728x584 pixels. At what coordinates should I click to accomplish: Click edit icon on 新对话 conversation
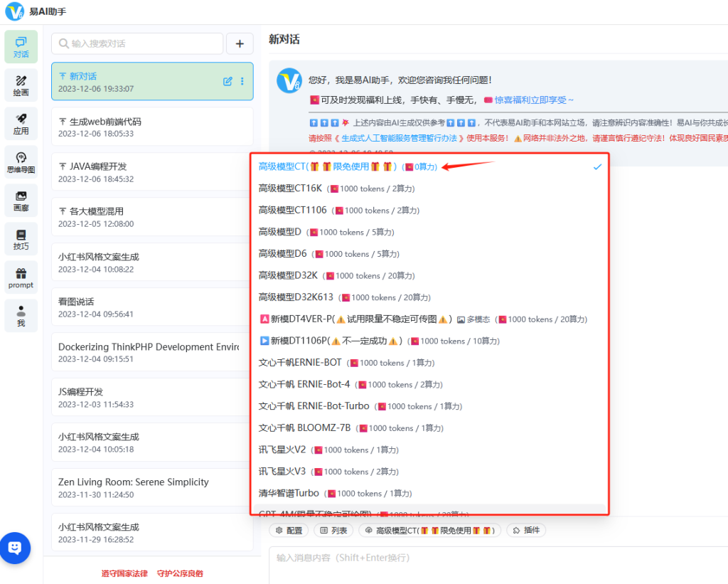click(227, 82)
